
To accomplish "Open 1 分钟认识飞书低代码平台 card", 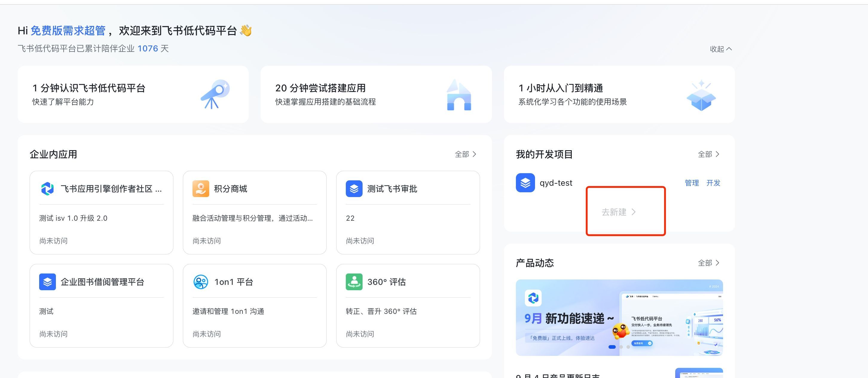I will [x=133, y=94].
